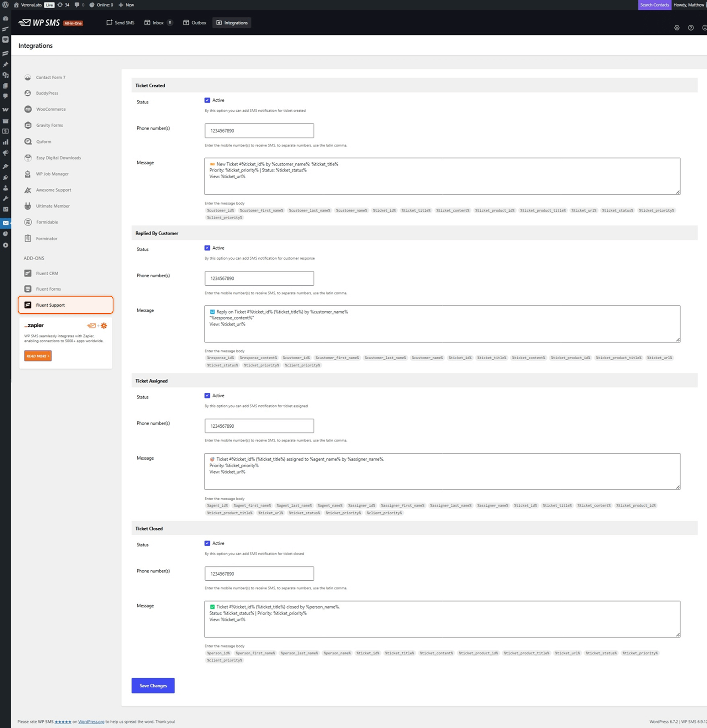Open the help question mark icon
The width and height of the screenshot is (707, 728).
pyautogui.click(x=691, y=28)
